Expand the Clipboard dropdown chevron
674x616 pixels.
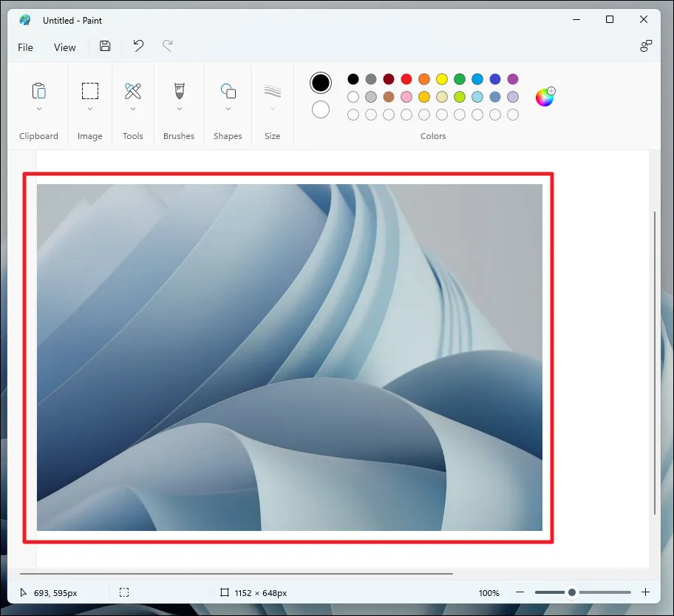tap(38, 109)
